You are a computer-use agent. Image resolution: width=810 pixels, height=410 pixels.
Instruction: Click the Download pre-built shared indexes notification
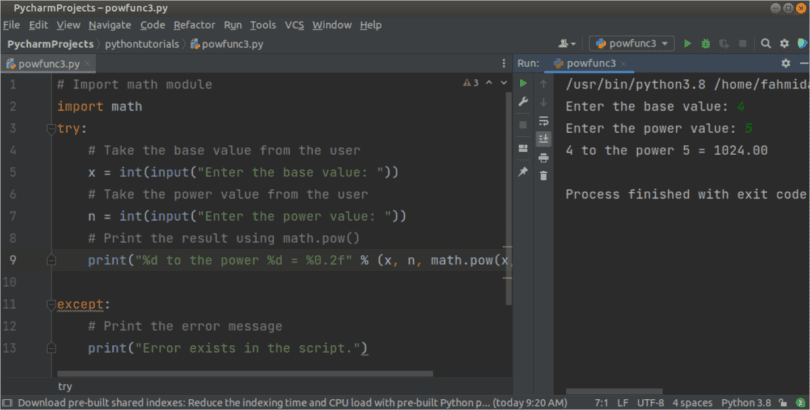point(292,403)
